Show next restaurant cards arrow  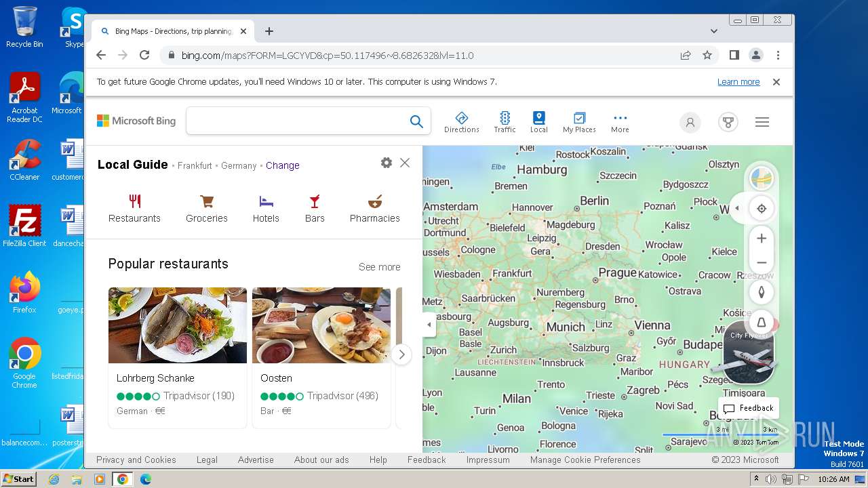click(401, 354)
